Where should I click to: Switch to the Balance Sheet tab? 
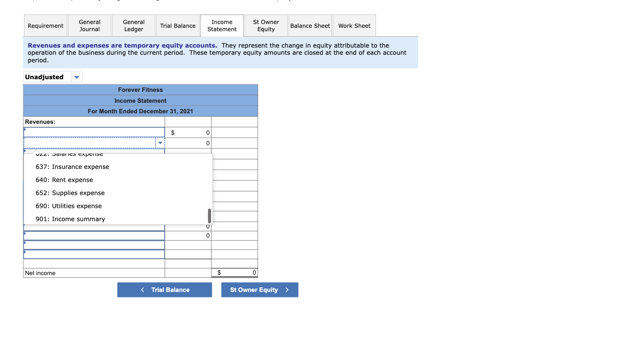[x=310, y=25]
